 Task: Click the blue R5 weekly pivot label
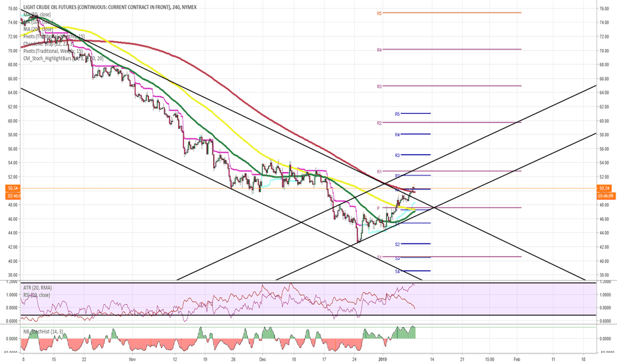397,114
